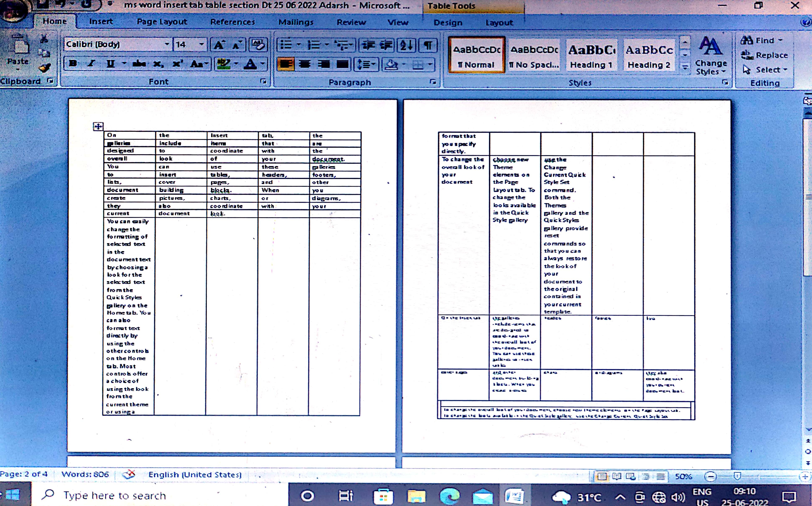Open the Table Tools Design tab
This screenshot has height=506, width=812.
(448, 23)
